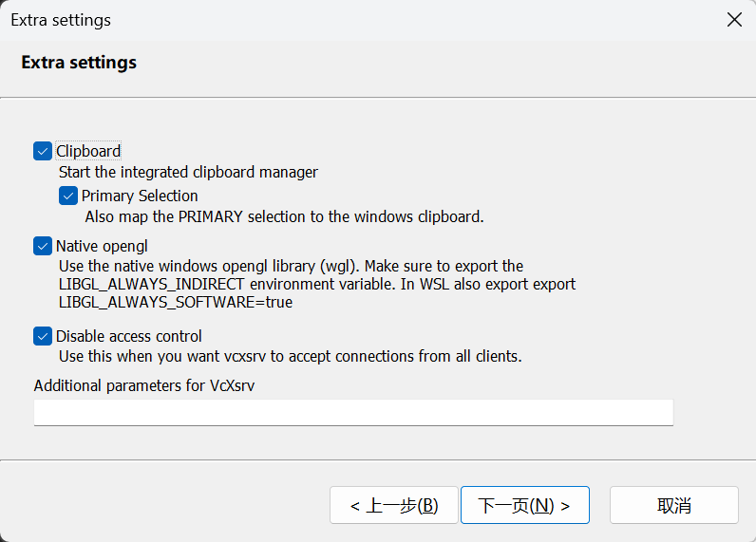Image resolution: width=756 pixels, height=542 pixels.
Task: Untick the Disable access control checkbox box
Action: click(42, 336)
